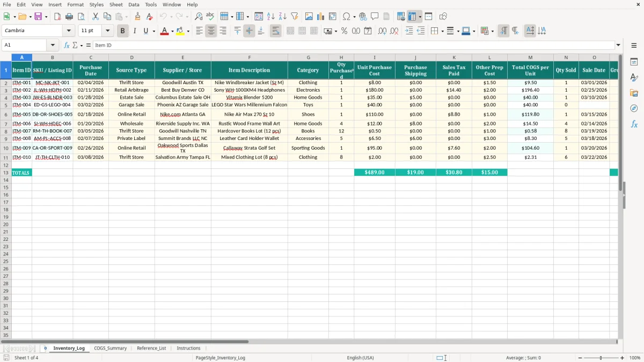Open background color dropdown arrow
Screen dimensions: 644x362
pyautogui.click(x=187, y=31)
